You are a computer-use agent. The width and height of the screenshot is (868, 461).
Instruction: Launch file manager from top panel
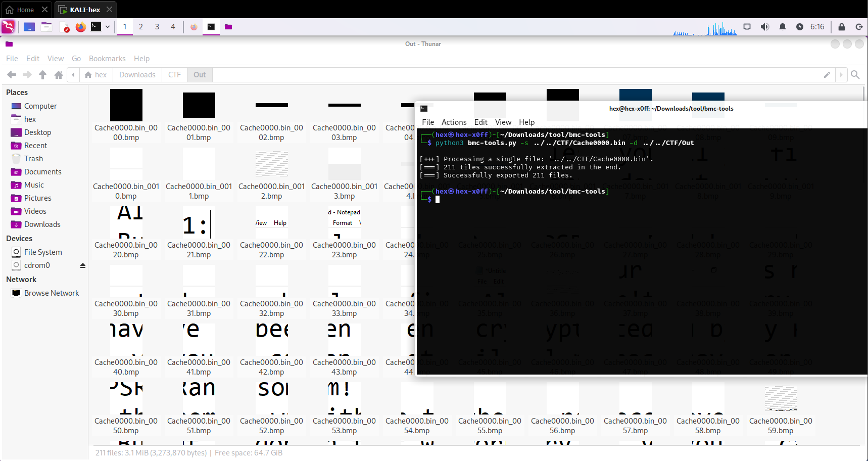click(46, 27)
